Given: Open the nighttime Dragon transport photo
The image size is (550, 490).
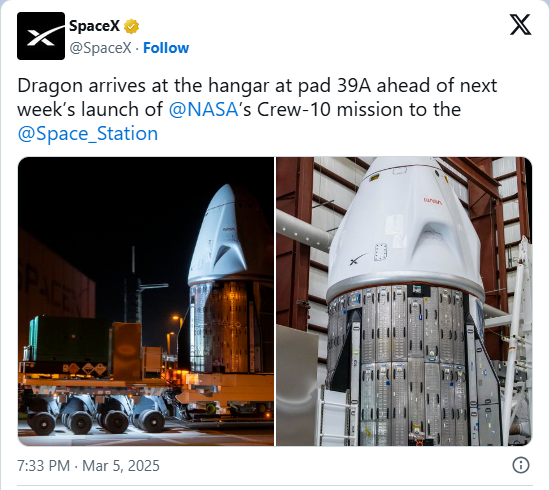Looking at the screenshot, I should 146,301.
